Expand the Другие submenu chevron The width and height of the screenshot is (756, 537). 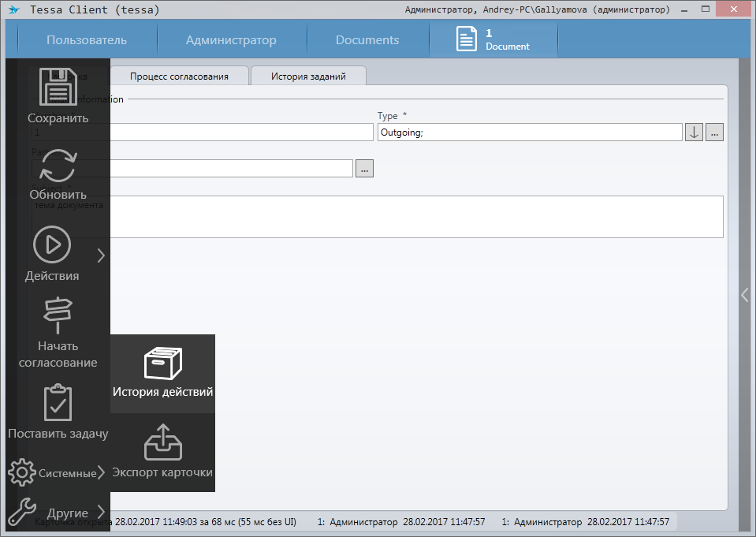coord(101,512)
